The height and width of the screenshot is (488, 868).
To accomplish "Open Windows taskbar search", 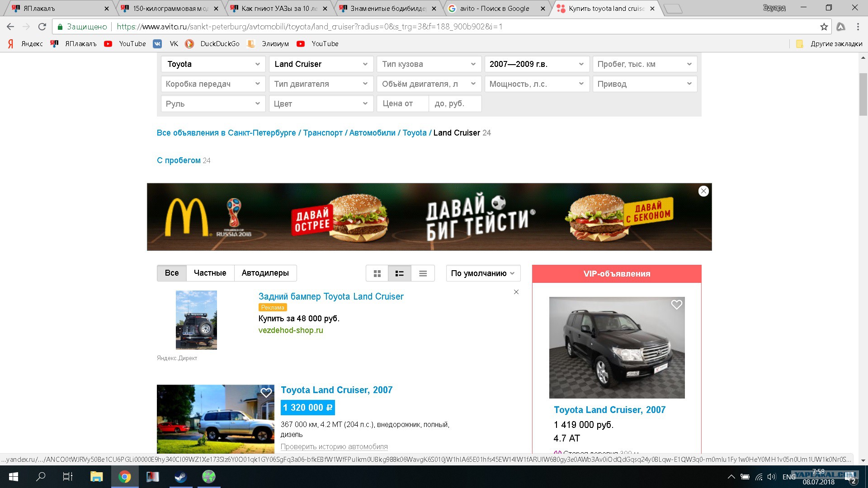I will [41, 477].
